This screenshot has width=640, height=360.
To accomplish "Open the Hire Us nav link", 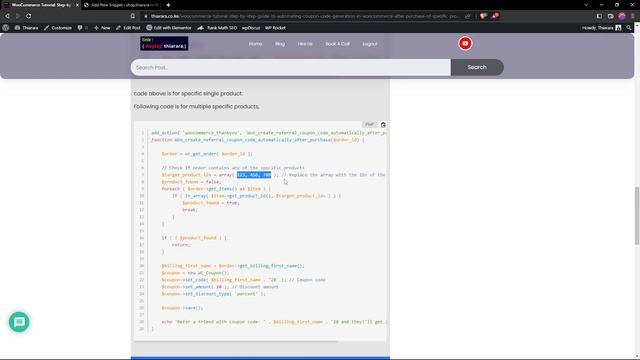I will click(305, 44).
